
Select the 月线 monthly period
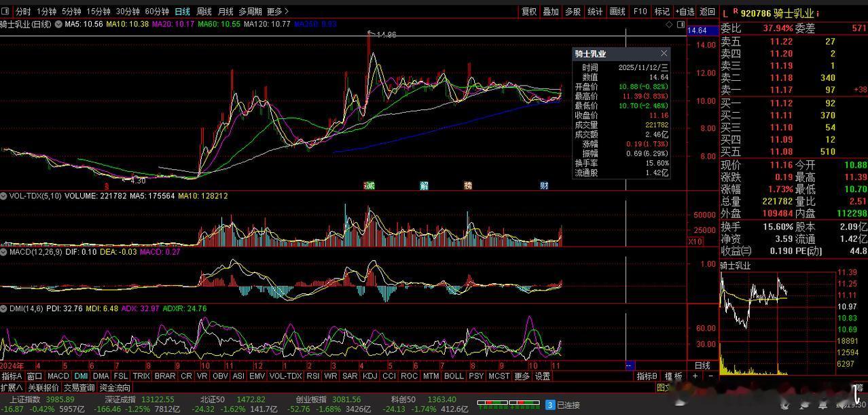225,12
